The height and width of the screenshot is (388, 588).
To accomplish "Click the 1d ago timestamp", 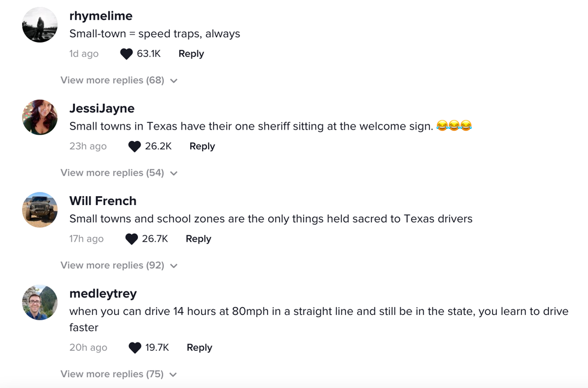I will point(84,53).
